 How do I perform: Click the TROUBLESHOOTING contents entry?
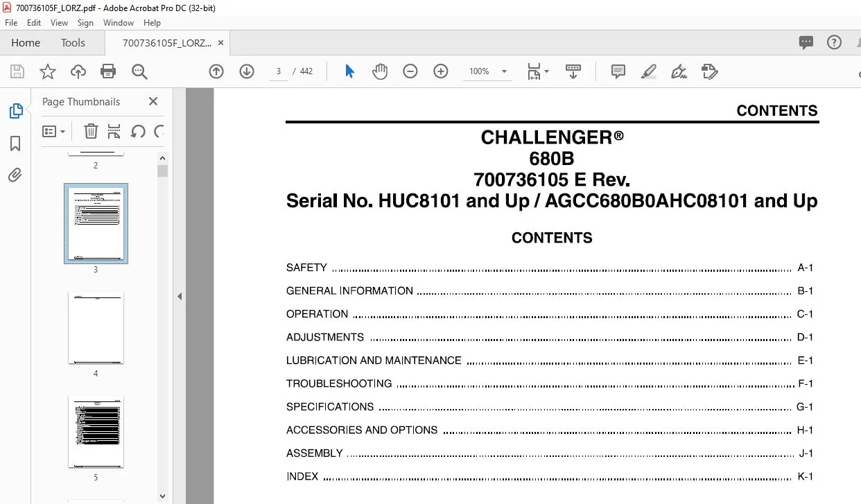pyautogui.click(x=550, y=384)
